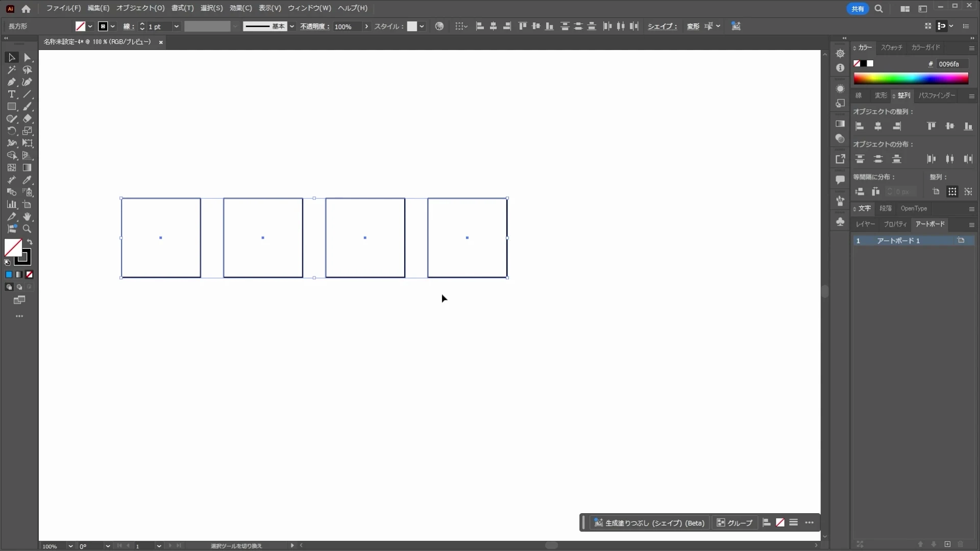Select the Eyedropper tool
This screenshot has height=551, width=980.
pos(28,180)
